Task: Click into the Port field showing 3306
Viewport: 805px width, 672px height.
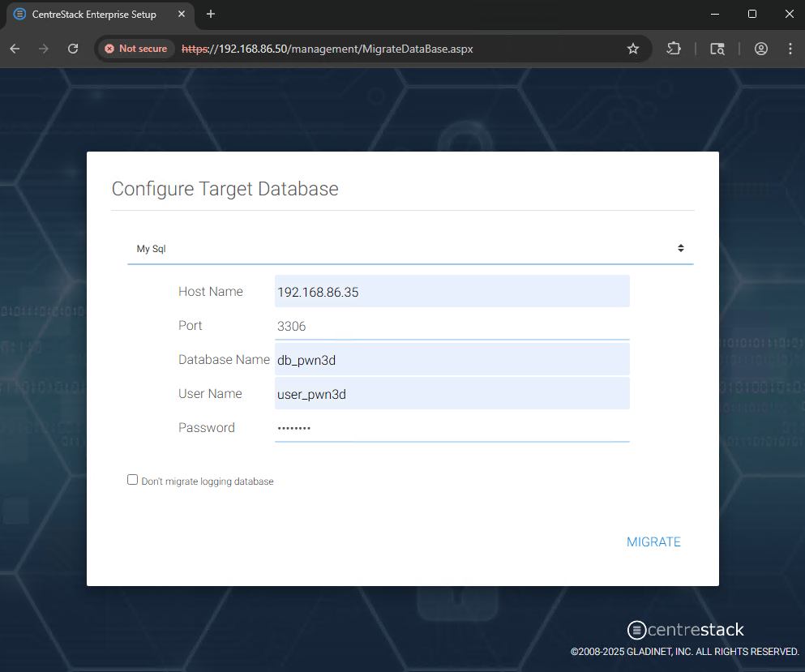Action: [452, 326]
